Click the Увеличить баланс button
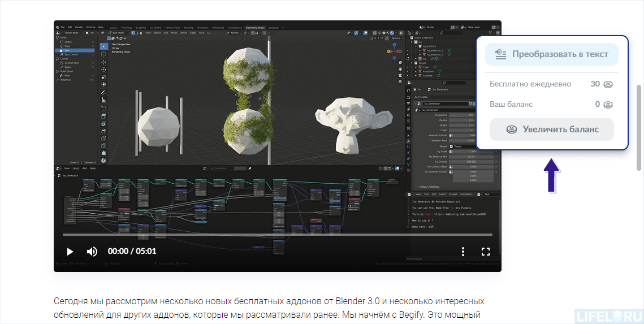644x324 pixels. tap(552, 129)
